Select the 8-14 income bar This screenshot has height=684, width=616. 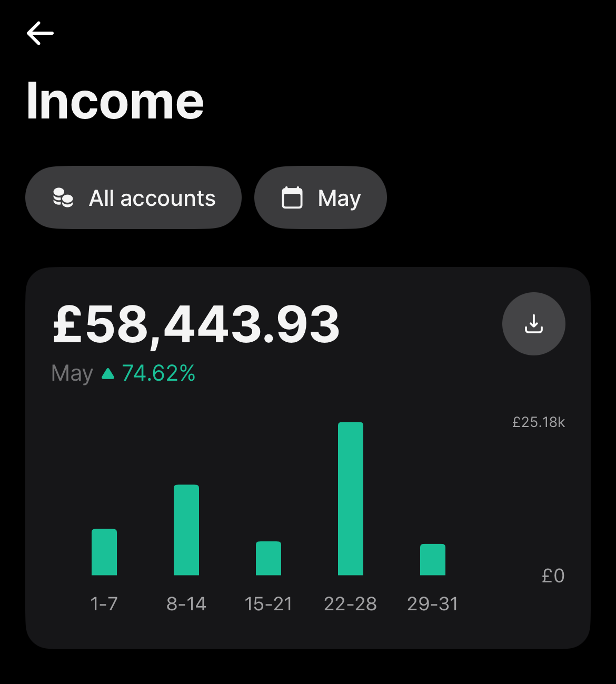186,530
